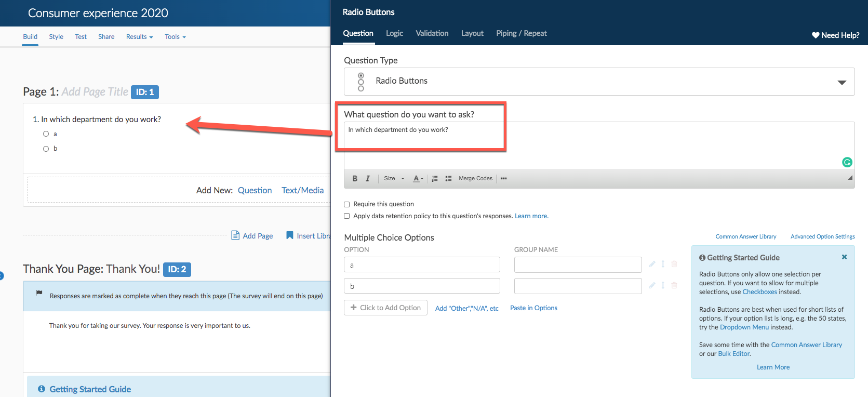The image size is (868, 397).
Task: Enable the 'Require this question' checkbox
Action: (347, 204)
